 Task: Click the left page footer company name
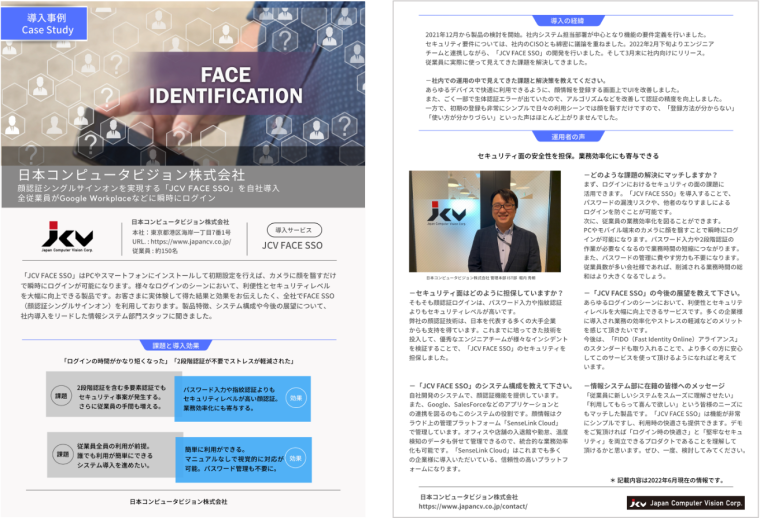pyautogui.click(x=178, y=502)
